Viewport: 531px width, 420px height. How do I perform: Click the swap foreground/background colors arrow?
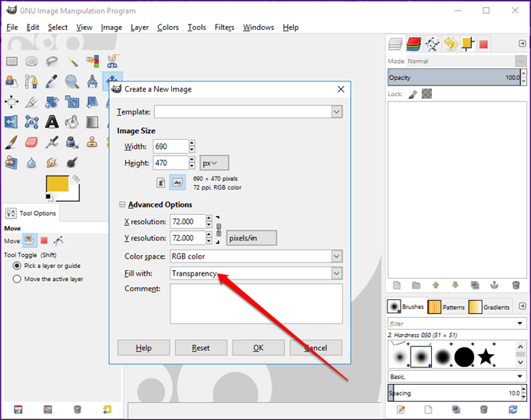[x=76, y=179]
